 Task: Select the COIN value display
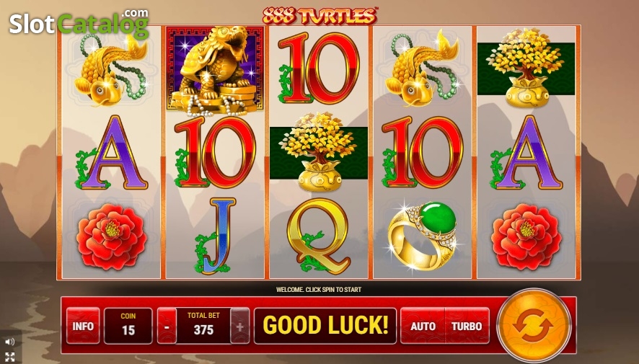128,326
